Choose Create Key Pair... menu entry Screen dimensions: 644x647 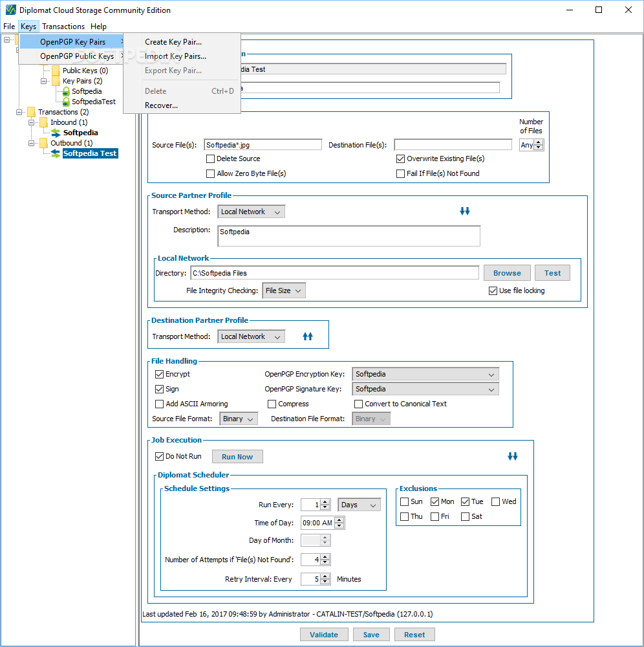(182, 41)
